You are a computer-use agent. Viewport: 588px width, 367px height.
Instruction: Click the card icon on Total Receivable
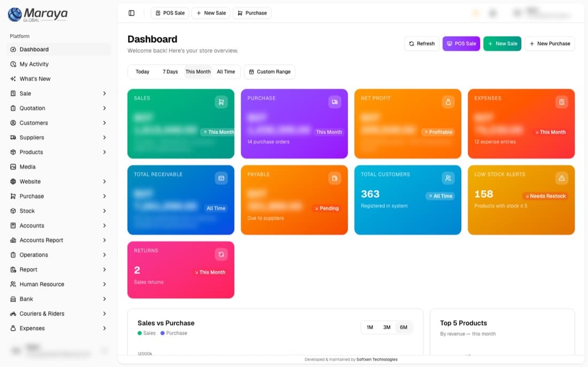[221, 178]
